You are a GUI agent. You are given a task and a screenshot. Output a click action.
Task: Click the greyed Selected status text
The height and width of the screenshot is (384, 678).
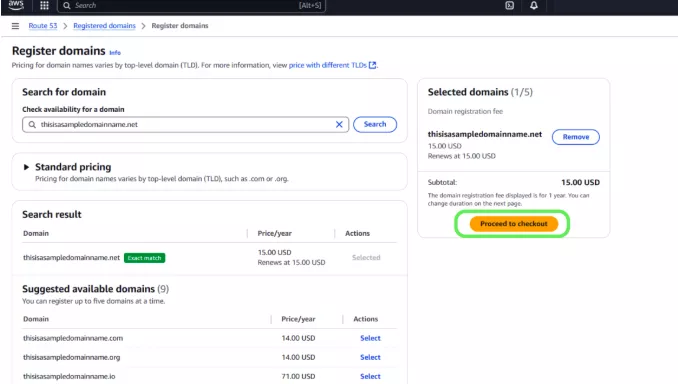[x=366, y=258]
